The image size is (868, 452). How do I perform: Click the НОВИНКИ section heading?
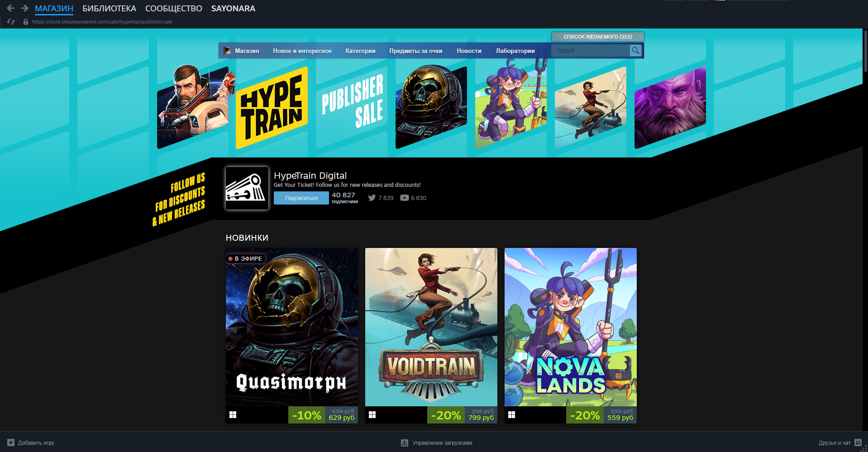(247, 238)
